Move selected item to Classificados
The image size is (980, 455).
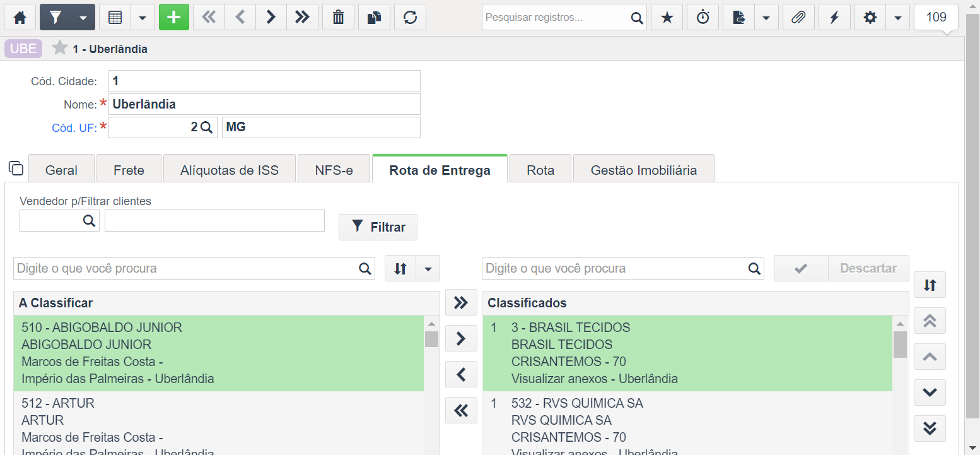461,338
